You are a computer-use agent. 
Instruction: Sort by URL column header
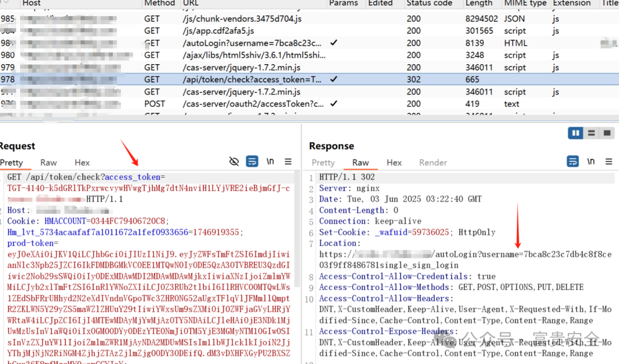pos(191,3)
